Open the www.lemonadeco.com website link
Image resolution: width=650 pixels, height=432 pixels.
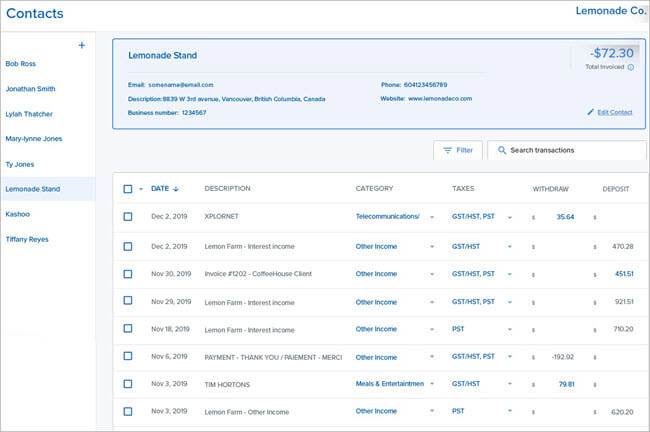(x=439, y=99)
